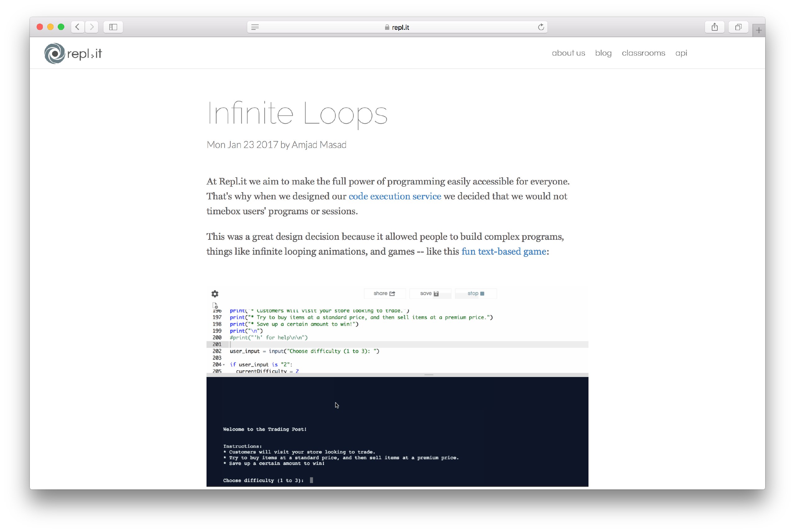The height and width of the screenshot is (532, 795).
Task: Click the 'Welcome to the Trading Post!' console line
Action: click(265, 429)
